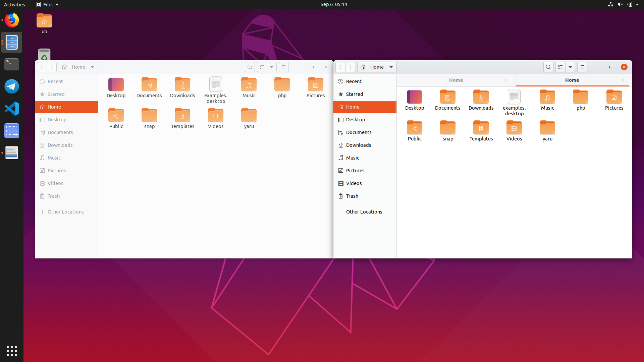
Task: Close the second Home tab
Action: pos(622,80)
